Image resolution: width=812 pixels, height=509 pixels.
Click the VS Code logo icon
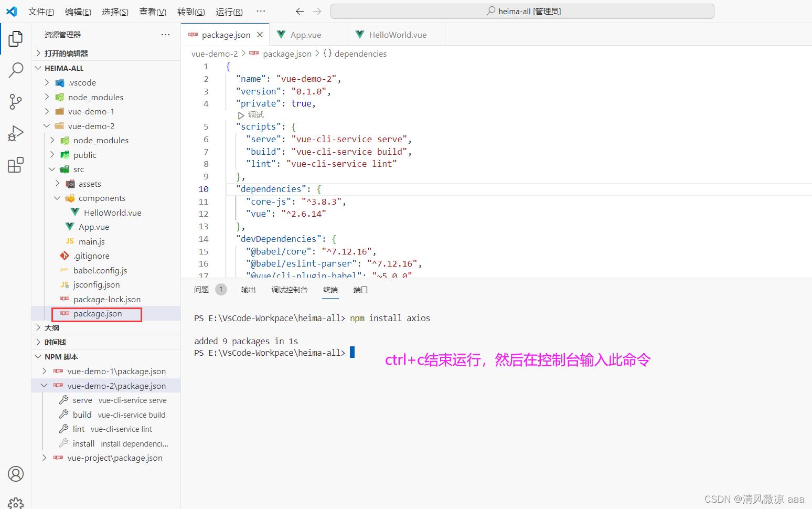click(x=12, y=11)
